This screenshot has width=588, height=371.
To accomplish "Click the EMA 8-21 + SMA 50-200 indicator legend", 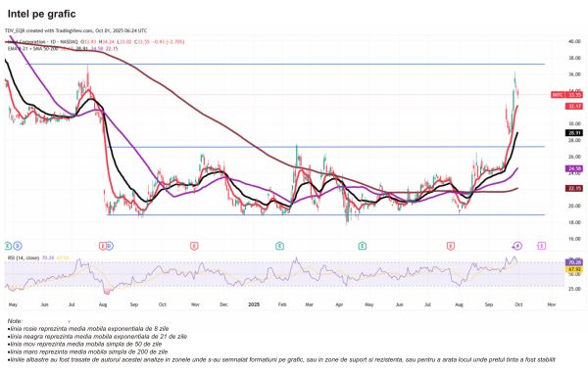I will tap(63, 48).
